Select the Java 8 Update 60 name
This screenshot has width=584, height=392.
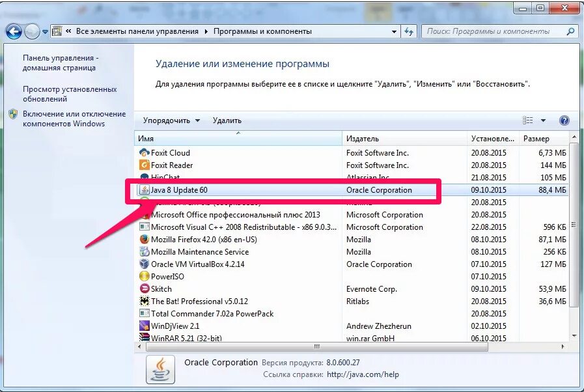179,190
